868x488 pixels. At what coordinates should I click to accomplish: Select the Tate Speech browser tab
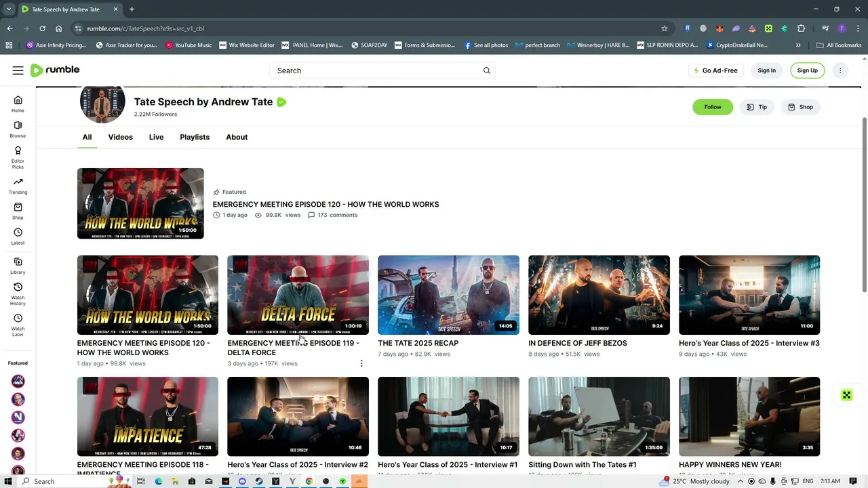point(69,9)
